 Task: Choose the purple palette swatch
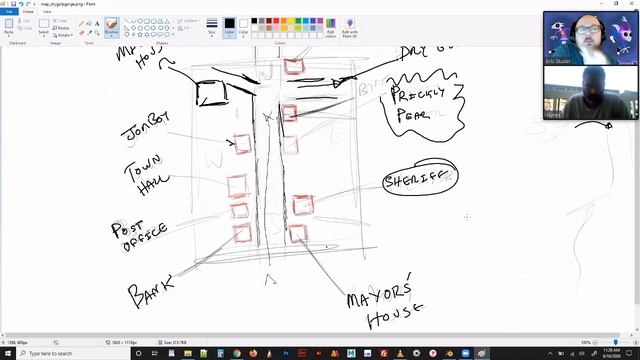320,21
